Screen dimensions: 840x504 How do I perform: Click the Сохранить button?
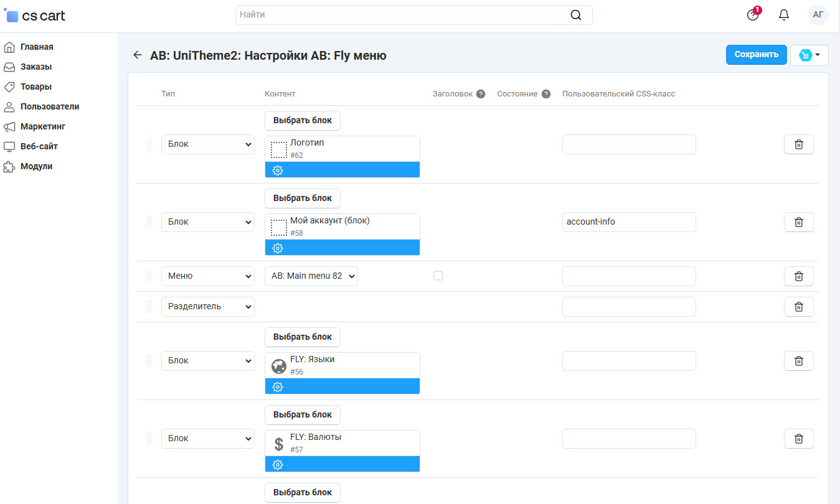tap(756, 55)
